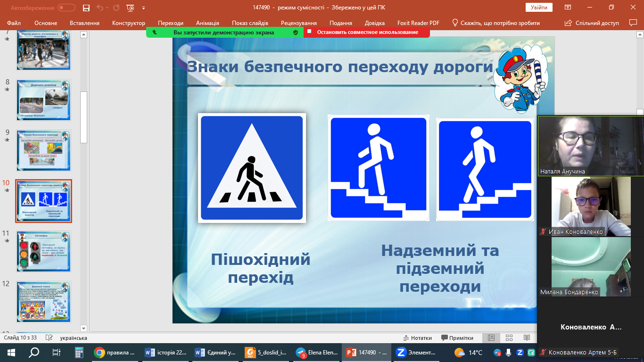Click the red stop-sharing square icon
The image size is (644, 362).
(x=309, y=31)
